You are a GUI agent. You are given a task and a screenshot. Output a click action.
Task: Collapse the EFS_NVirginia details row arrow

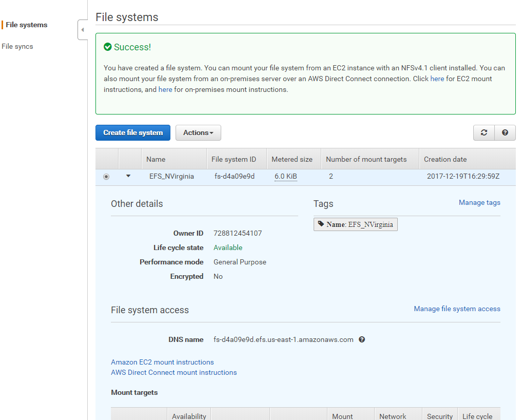click(128, 176)
